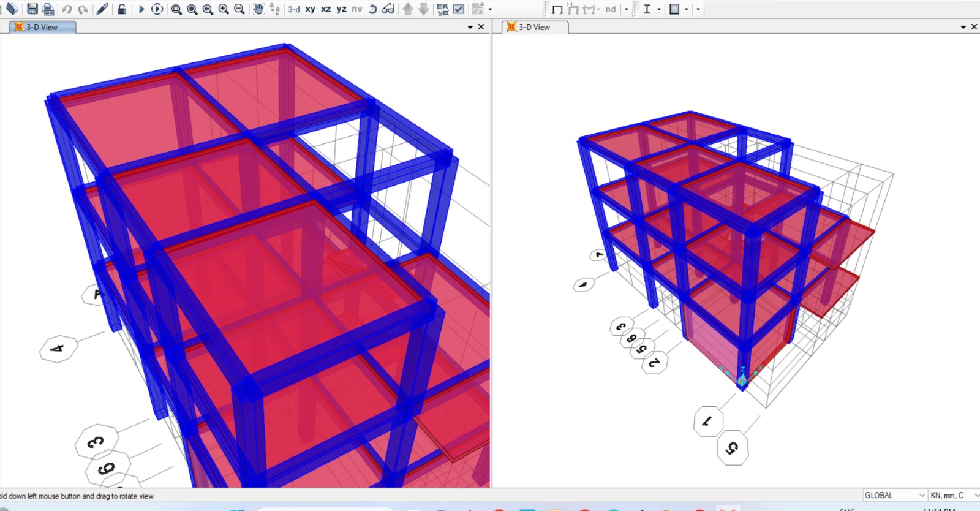Expand the I-section frame property dropdown arrow
Viewport: 980px width, 511px height.
click(659, 9)
